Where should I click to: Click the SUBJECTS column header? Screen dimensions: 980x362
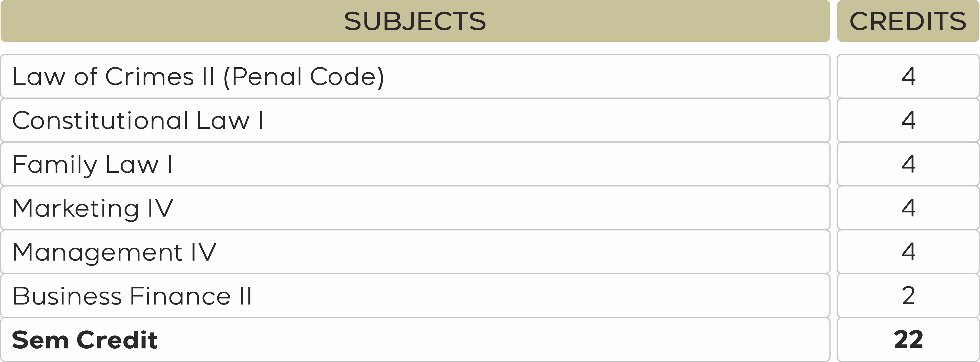(x=415, y=21)
